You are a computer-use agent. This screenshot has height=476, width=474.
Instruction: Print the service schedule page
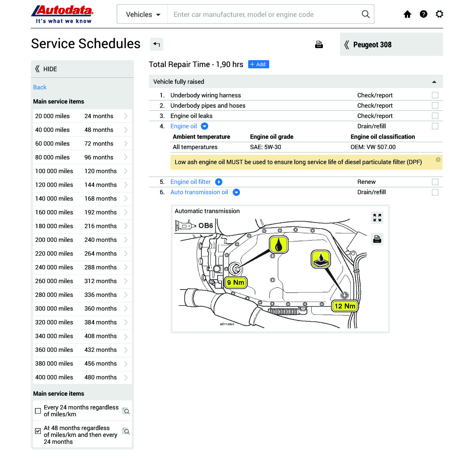pyautogui.click(x=319, y=45)
